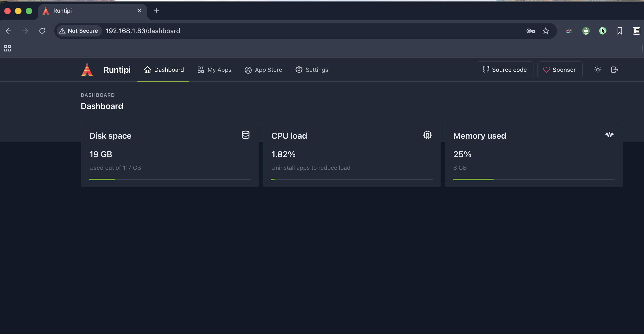Open the tab group grid menu
644x334 pixels.
coord(7,48)
